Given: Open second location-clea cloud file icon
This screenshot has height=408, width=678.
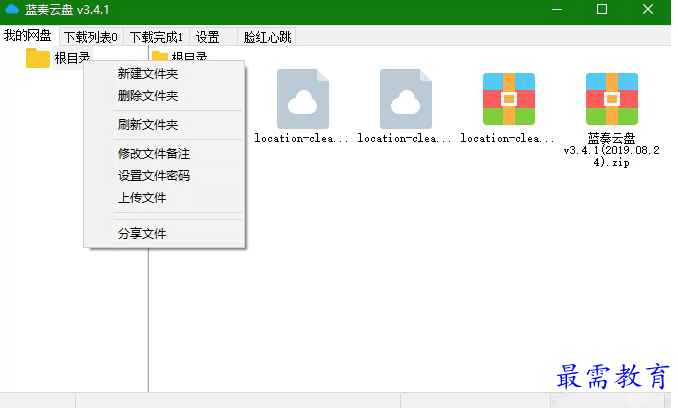Looking at the screenshot, I should click(x=406, y=99).
